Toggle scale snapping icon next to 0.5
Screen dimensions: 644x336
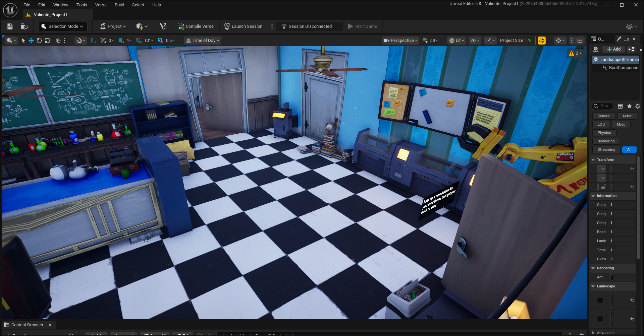pyautogui.click(x=161, y=41)
